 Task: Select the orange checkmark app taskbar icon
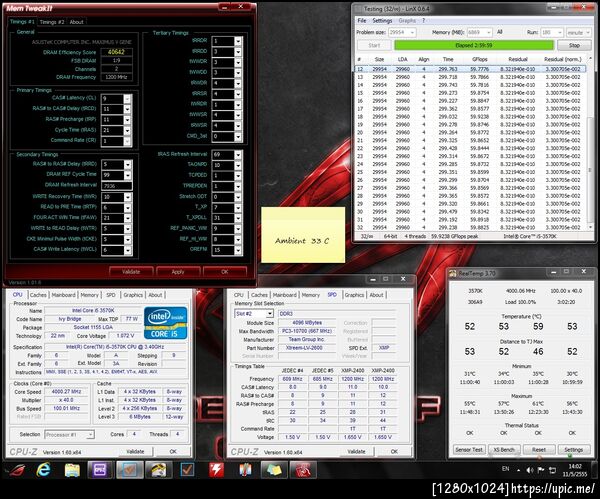130,470
